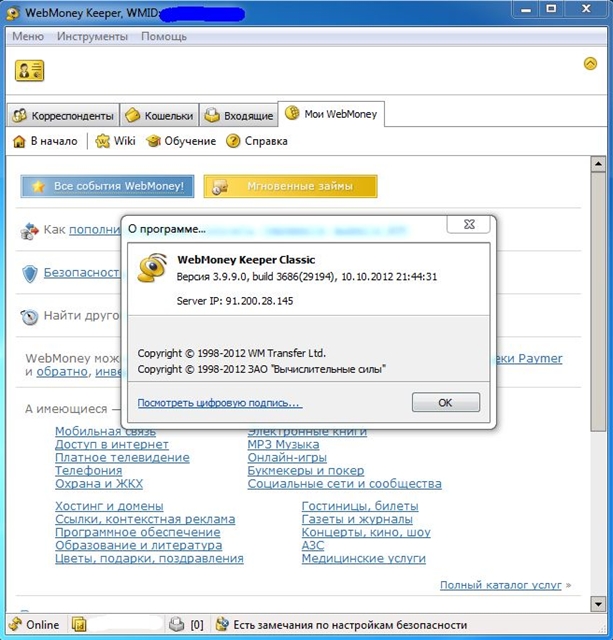Image resolution: width=613 pixels, height=640 pixels.
Task: Open the Телефония link
Action: pyautogui.click(x=89, y=471)
